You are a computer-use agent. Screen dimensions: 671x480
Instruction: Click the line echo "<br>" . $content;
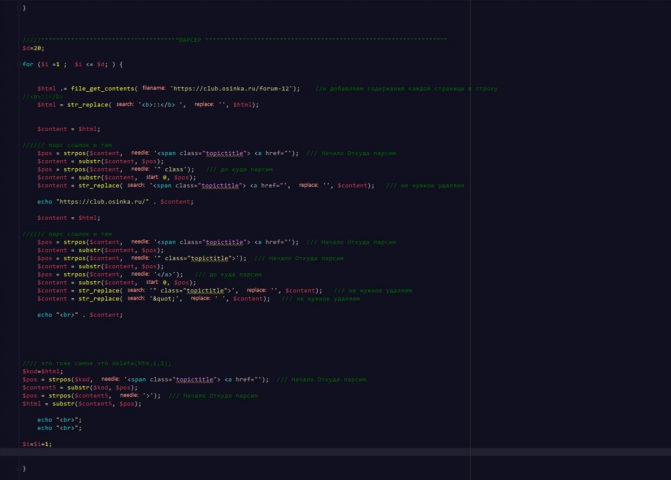click(x=80, y=314)
